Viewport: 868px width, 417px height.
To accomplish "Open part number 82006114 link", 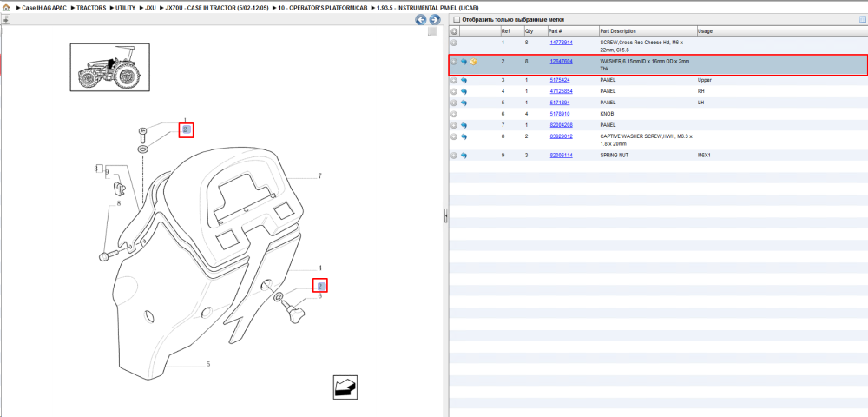I will pos(561,155).
